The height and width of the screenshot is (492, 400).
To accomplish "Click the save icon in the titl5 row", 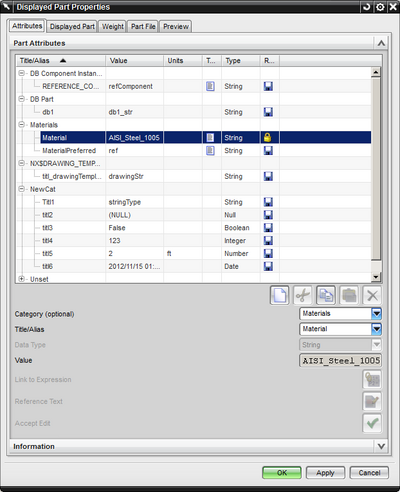I will click(268, 253).
